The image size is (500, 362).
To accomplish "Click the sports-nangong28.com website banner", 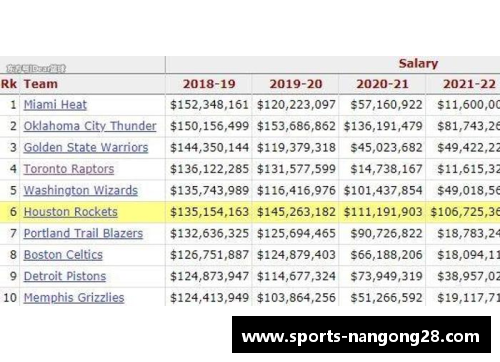I will (361, 335).
